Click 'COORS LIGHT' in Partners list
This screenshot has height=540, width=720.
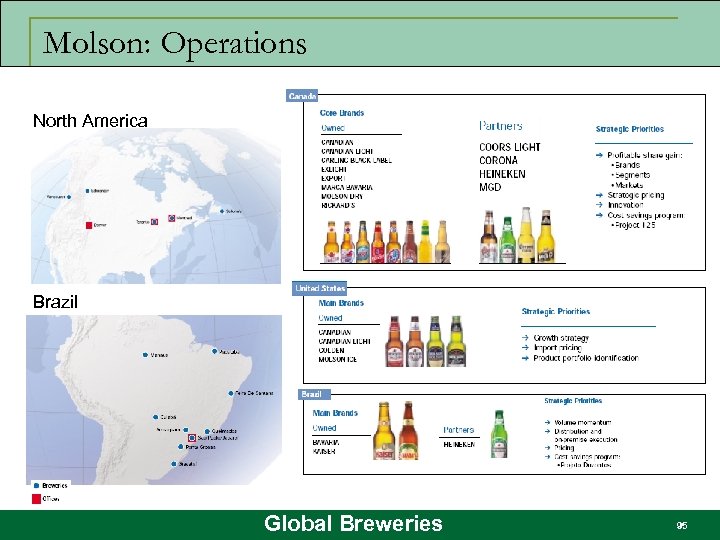510,147
